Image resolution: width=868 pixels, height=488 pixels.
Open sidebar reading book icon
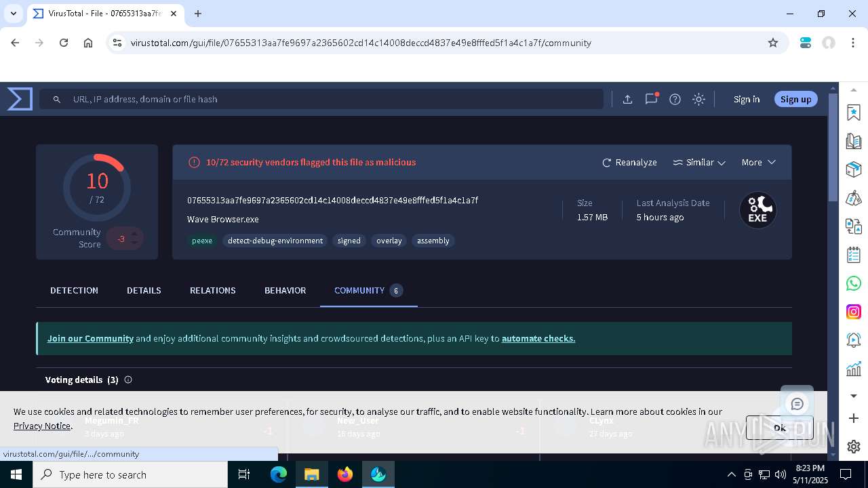coord(854,141)
